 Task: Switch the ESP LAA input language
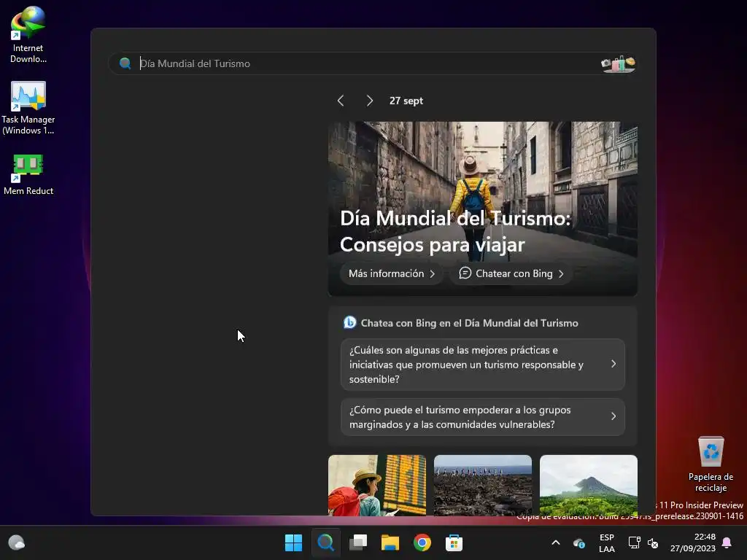coord(606,542)
